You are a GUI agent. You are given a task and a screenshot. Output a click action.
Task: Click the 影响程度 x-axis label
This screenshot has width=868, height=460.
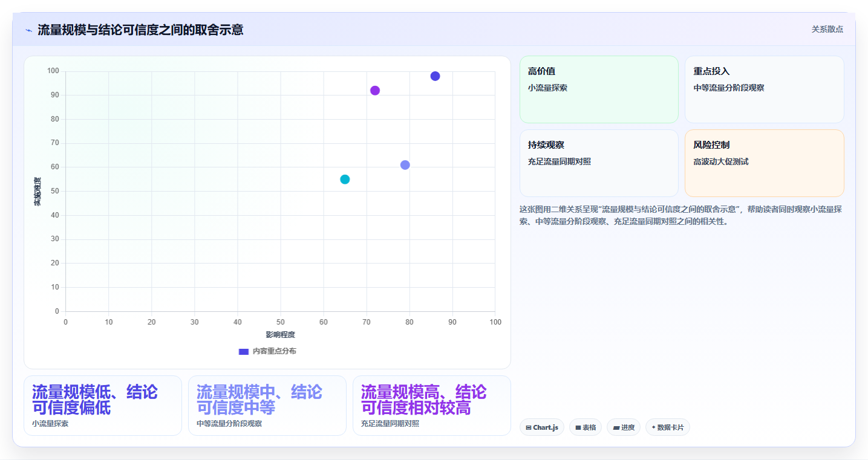pyautogui.click(x=281, y=335)
